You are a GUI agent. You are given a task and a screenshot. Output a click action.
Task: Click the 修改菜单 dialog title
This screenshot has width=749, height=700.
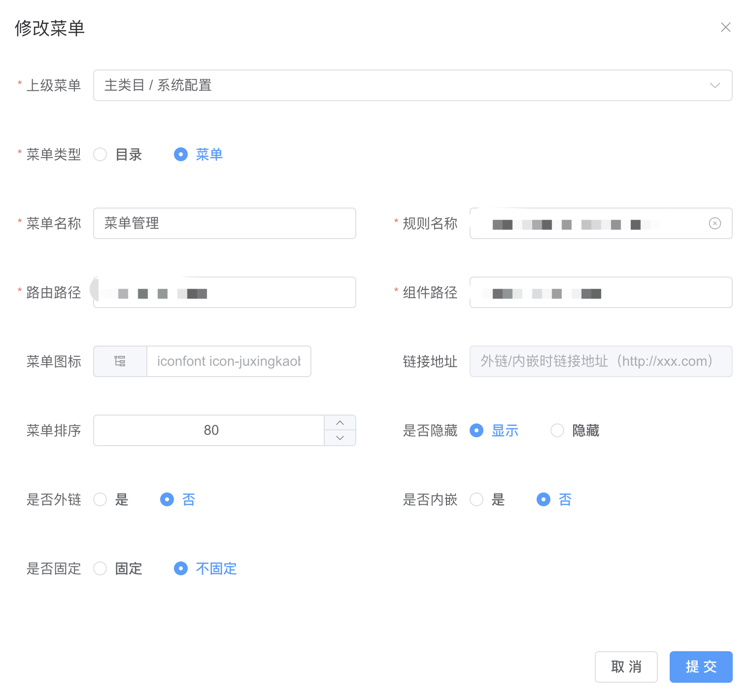(x=50, y=28)
